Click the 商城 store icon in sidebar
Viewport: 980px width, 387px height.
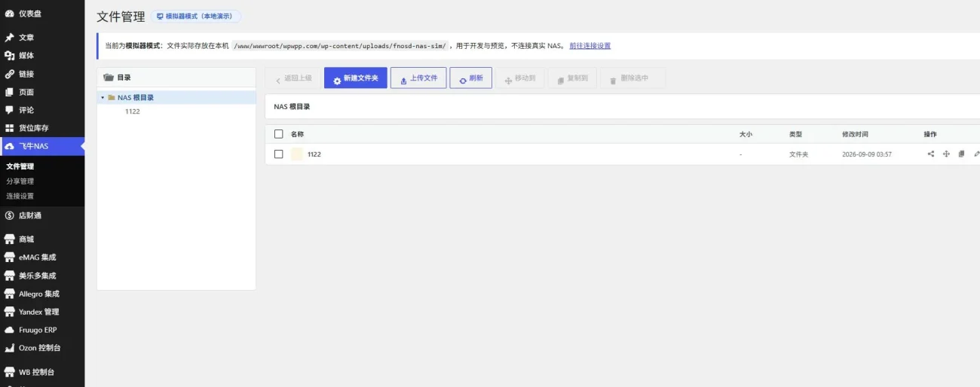pyautogui.click(x=9, y=239)
